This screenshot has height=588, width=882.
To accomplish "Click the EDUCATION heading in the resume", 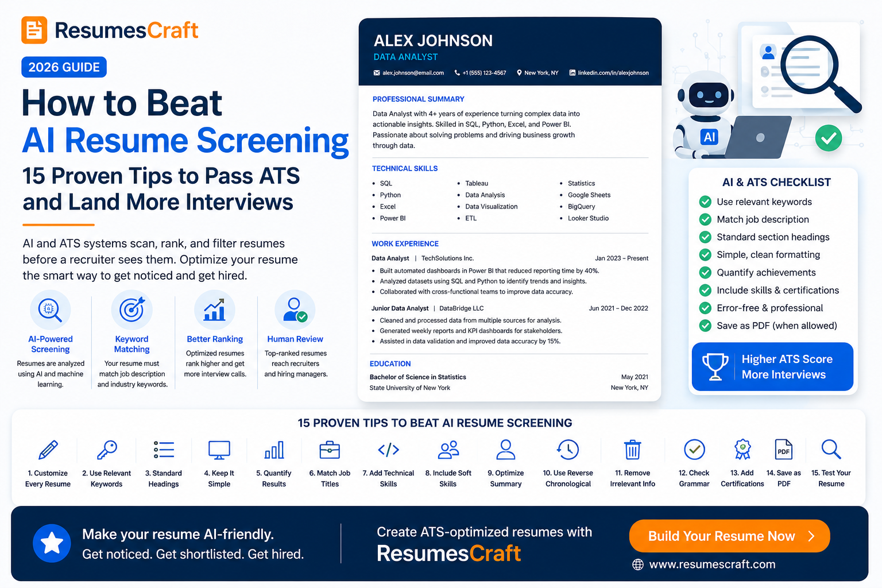I will coord(390,363).
